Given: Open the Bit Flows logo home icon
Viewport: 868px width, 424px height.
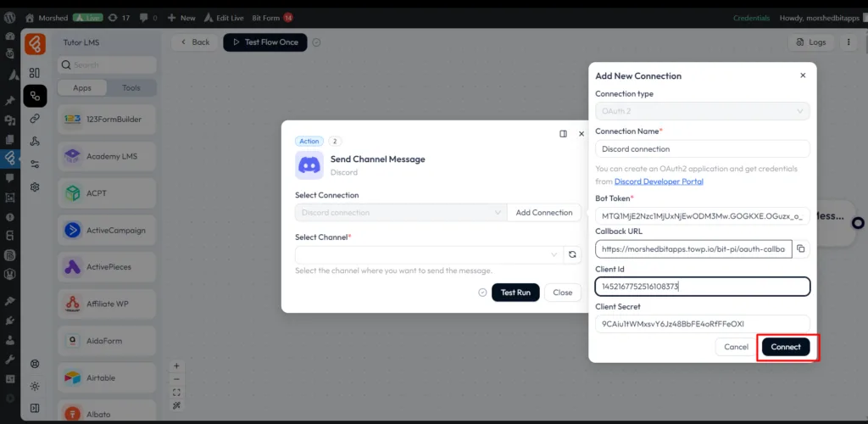Looking at the screenshot, I should [35, 44].
